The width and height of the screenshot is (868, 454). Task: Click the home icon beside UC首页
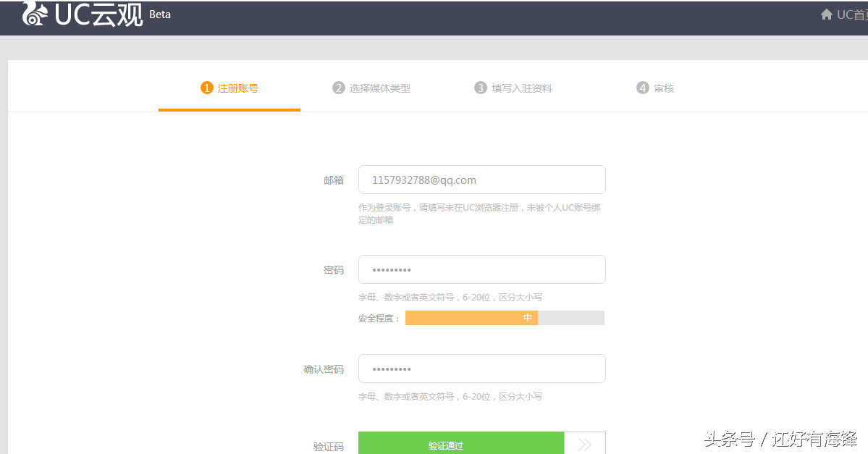(x=826, y=14)
